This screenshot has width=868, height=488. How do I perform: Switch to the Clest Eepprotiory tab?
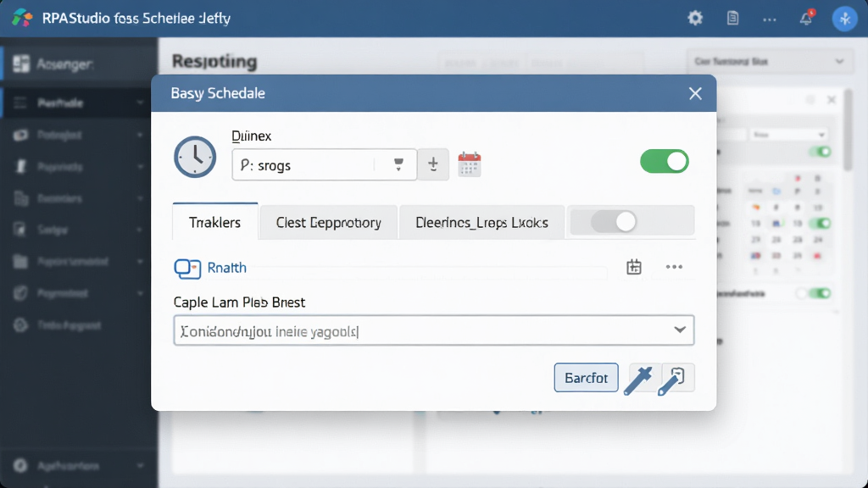(328, 223)
